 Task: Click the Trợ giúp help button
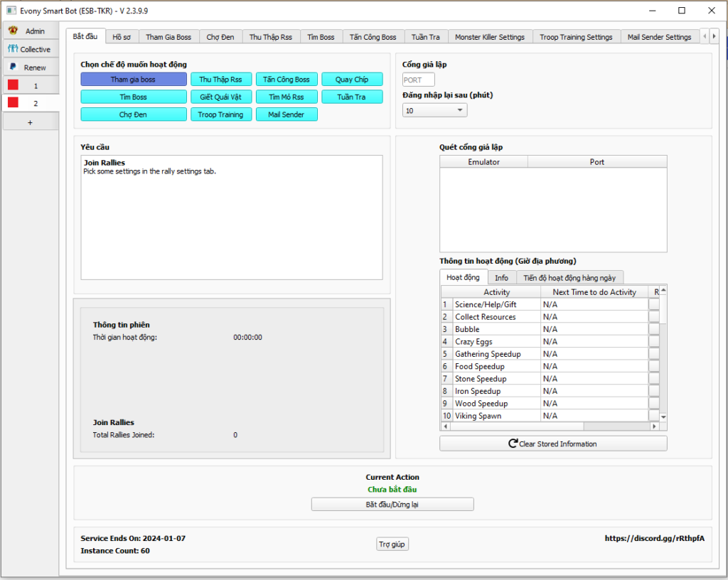coord(392,544)
